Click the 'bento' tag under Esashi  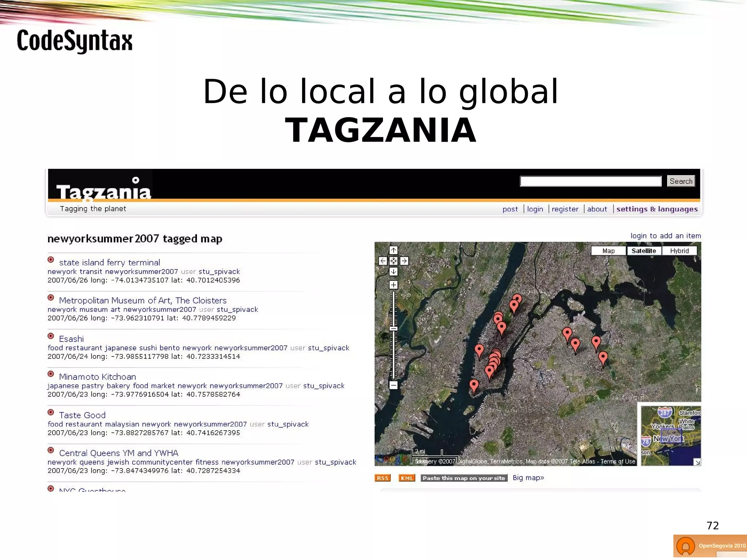pyautogui.click(x=170, y=348)
